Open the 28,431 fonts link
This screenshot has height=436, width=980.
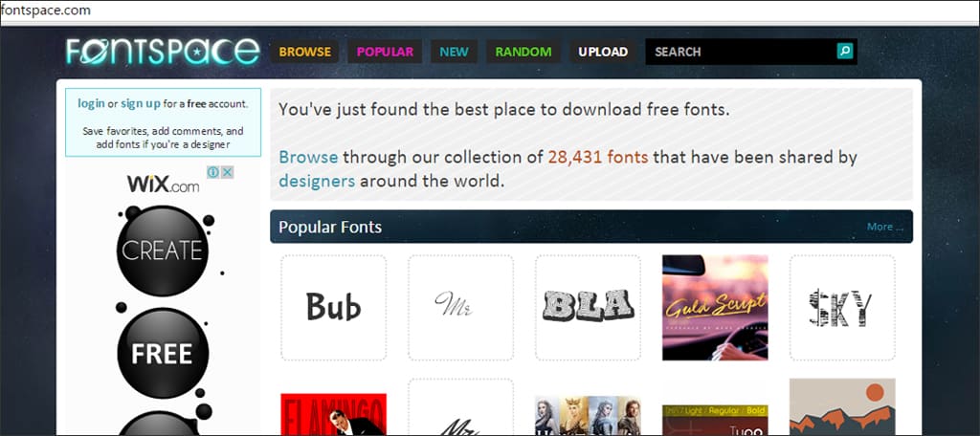tap(598, 157)
